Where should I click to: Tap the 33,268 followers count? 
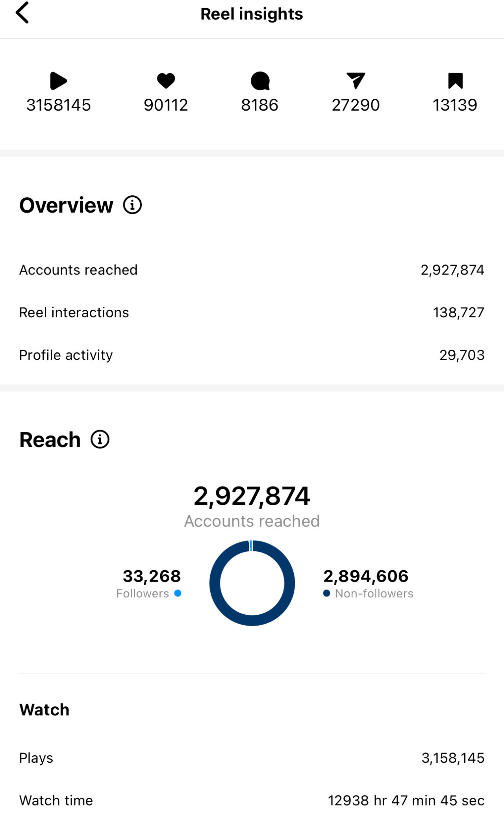point(152,576)
